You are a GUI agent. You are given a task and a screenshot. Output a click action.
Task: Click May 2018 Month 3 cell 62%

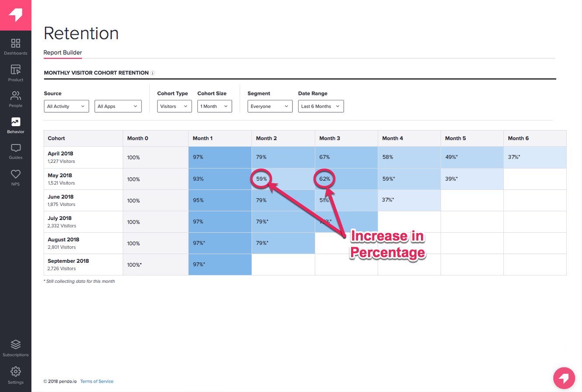point(346,179)
